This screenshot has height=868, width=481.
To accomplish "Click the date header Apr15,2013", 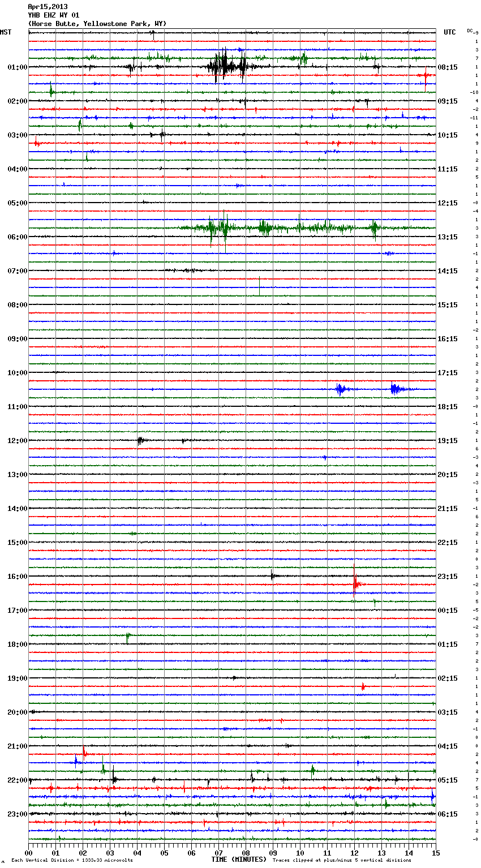I will pyautogui.click(x=48, y=7).
